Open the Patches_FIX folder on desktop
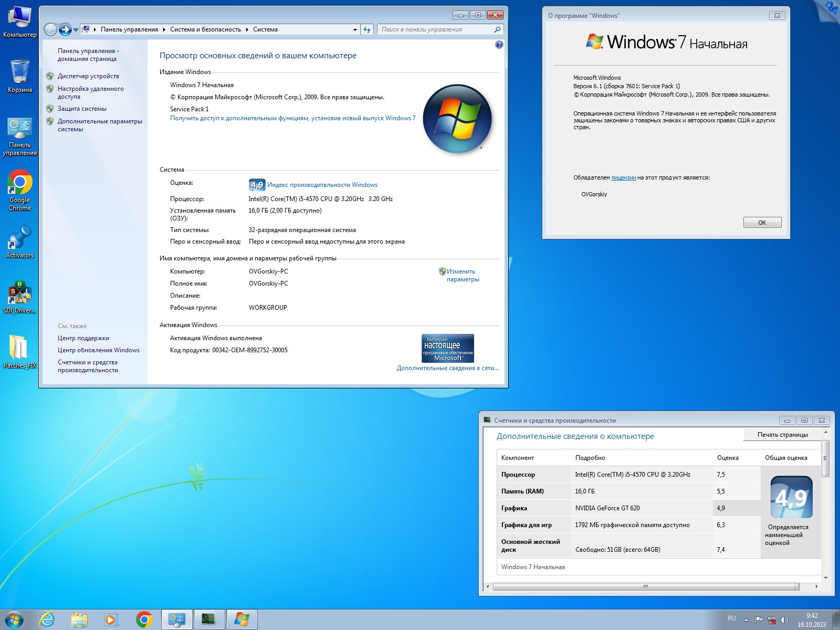The image size is (840, 630). pyautogui.click(x=19, y=351)
